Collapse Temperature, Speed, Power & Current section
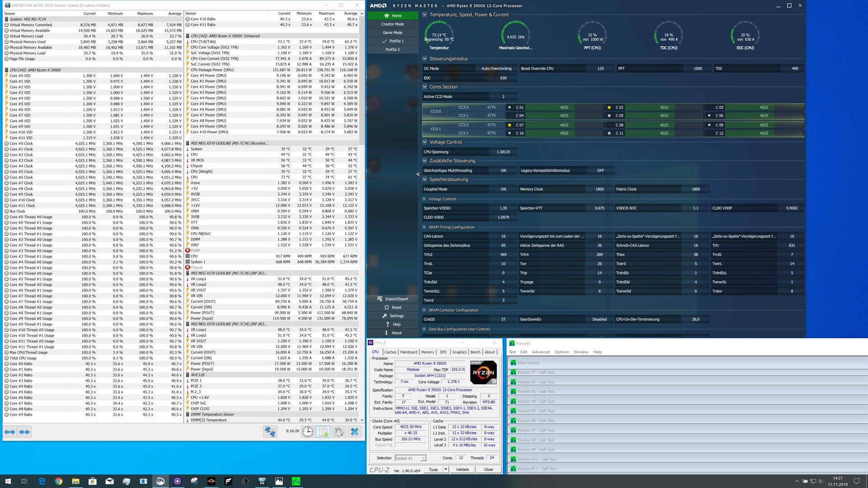This screenshot has width=868, height=488. pyautogui.click(x=425, y=14)
